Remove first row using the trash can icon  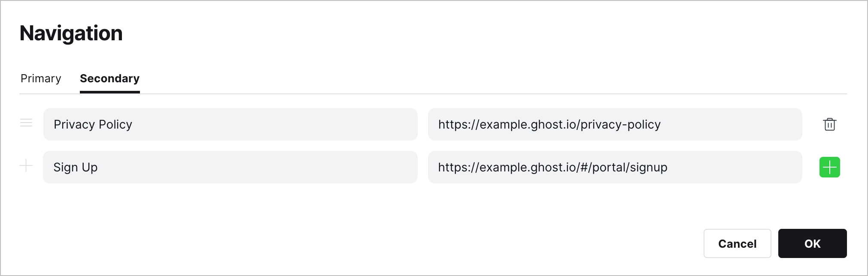[829, 124]
